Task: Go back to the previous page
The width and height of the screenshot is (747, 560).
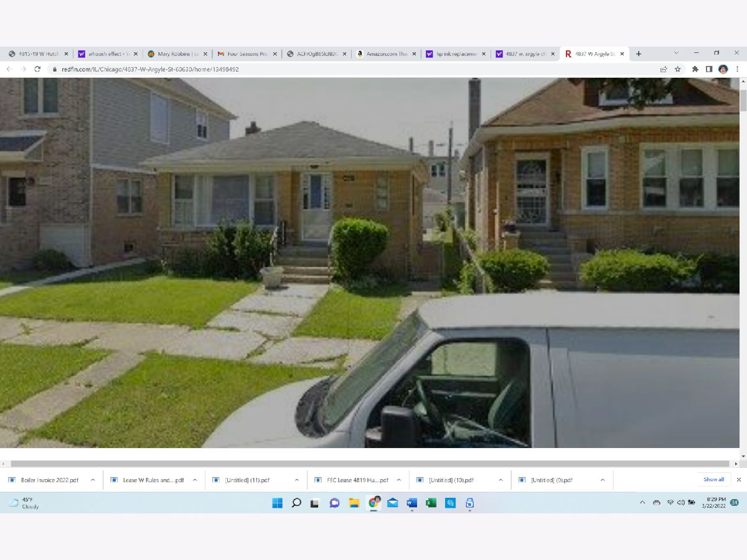Action: click(9, 69)
